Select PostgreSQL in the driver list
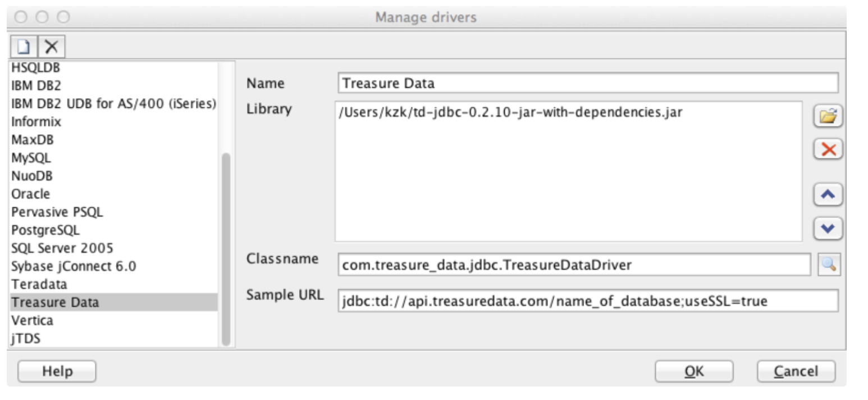 coord(45,230)
